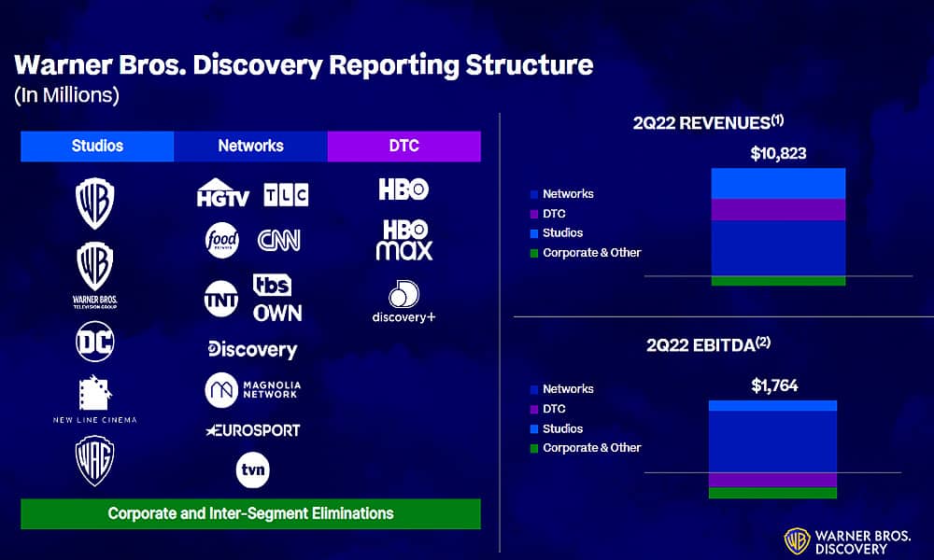Click the Eurosport logo
Viewport: 934px width, 560px height.
click(252, 430)
